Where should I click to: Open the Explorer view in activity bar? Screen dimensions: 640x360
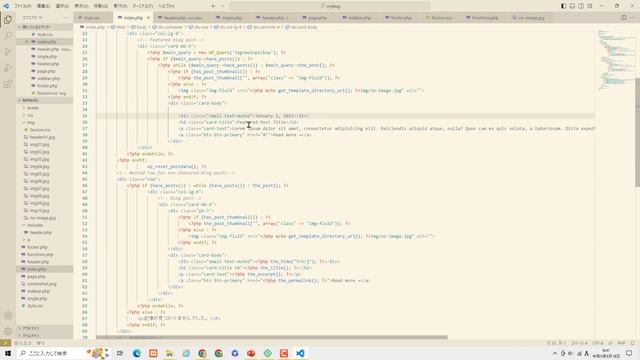coord(8,19)
